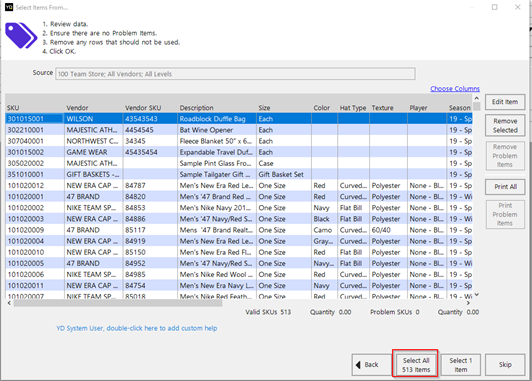Click the Black color cell
Viewport: 532px width, 381px height.
pos(324,219)
